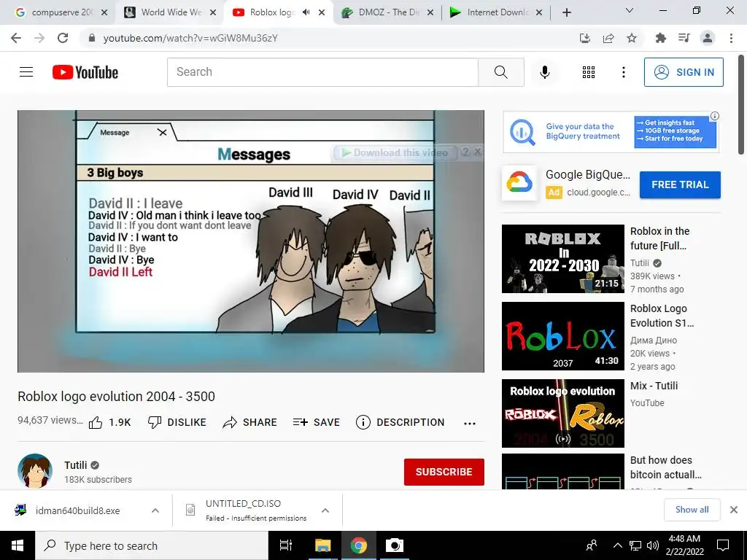Click the taskbar search box
The image size is (747, 560).
click(152, 545)
